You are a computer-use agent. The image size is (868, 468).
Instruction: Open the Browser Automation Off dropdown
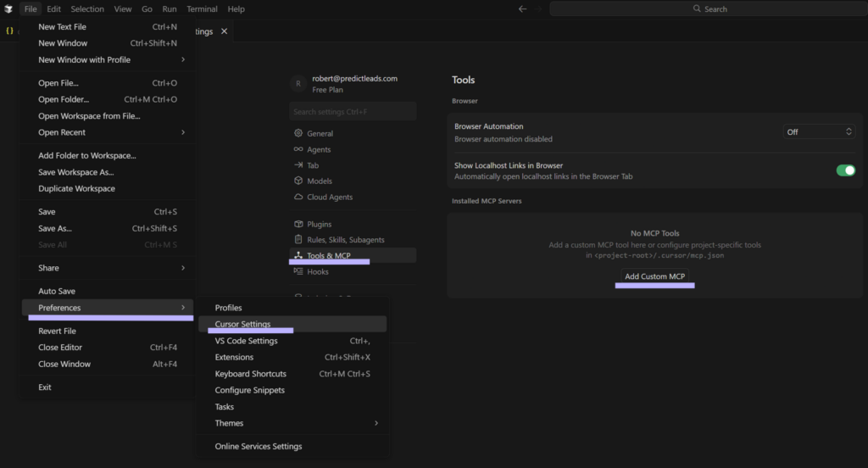click(819, 131)
